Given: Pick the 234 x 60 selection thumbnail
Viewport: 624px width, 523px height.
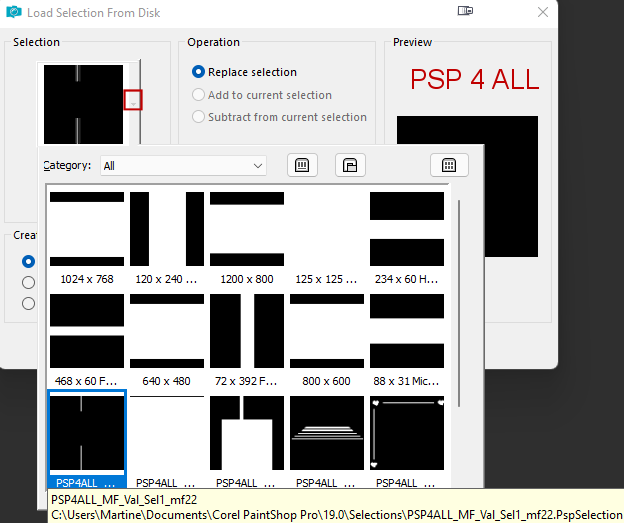Looking at the screenshot, I should [407, 229].
